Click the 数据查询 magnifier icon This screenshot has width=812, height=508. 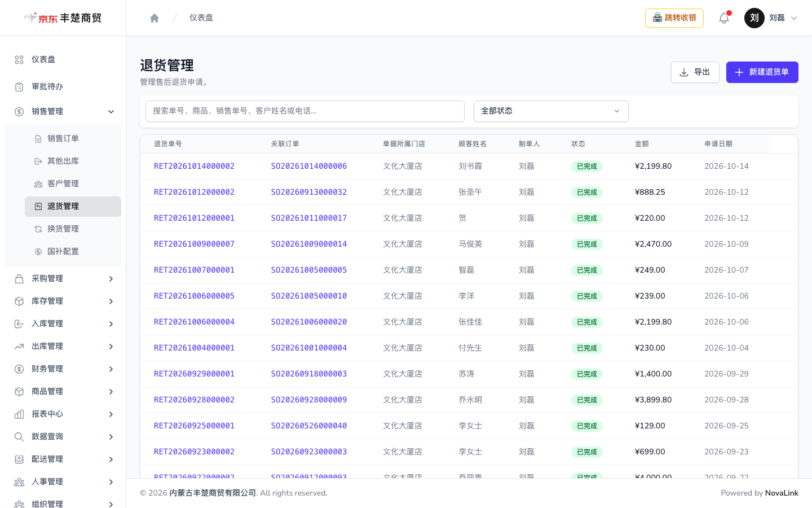tap(19, 437)
